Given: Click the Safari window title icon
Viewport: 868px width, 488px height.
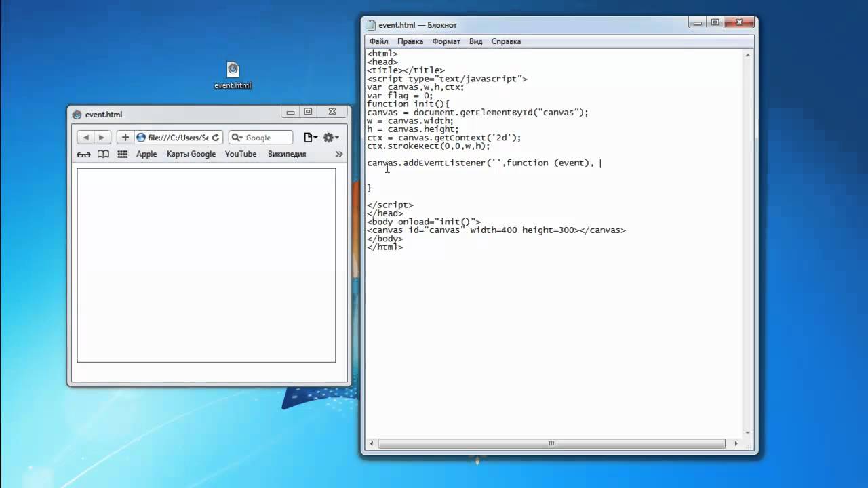Looking at the screenshot, I should coord(77,115).
